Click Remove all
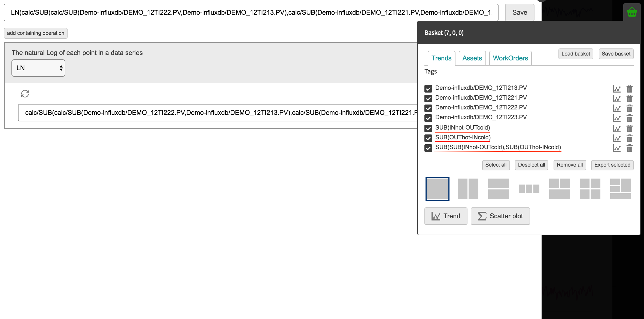644x319 pixels. 570,165
